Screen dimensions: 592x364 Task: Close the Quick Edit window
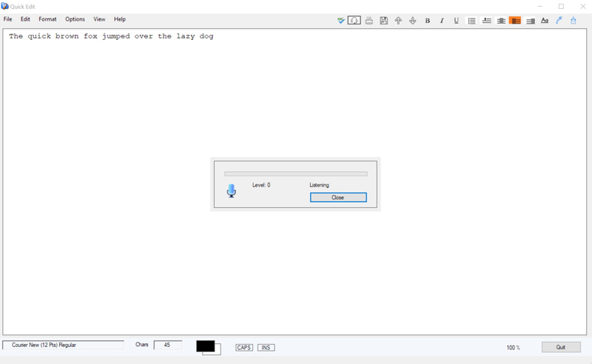tap(582, 7)
